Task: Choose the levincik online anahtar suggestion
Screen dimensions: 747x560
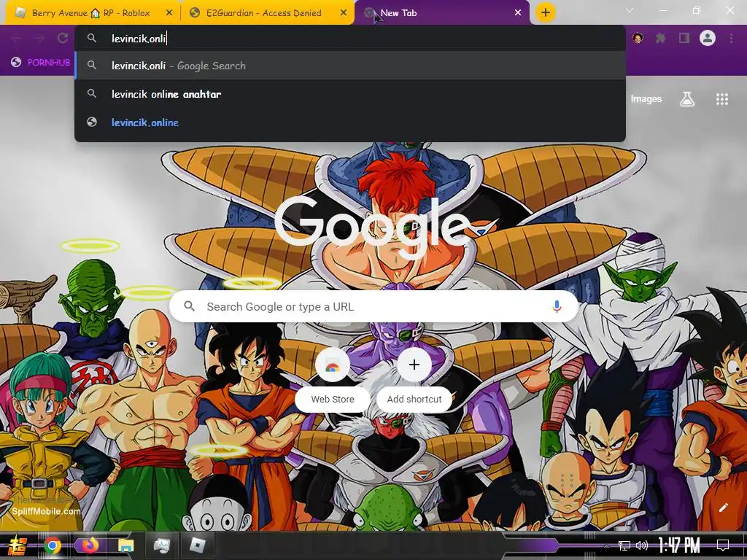Action: click(350, 94)
